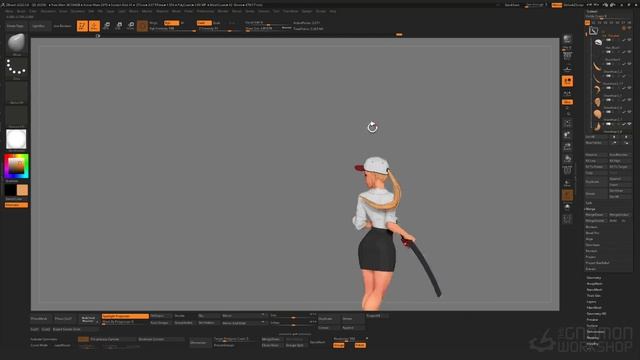Switch to the Rotate transform icon

pyautogui.click(x=131, y=26)
